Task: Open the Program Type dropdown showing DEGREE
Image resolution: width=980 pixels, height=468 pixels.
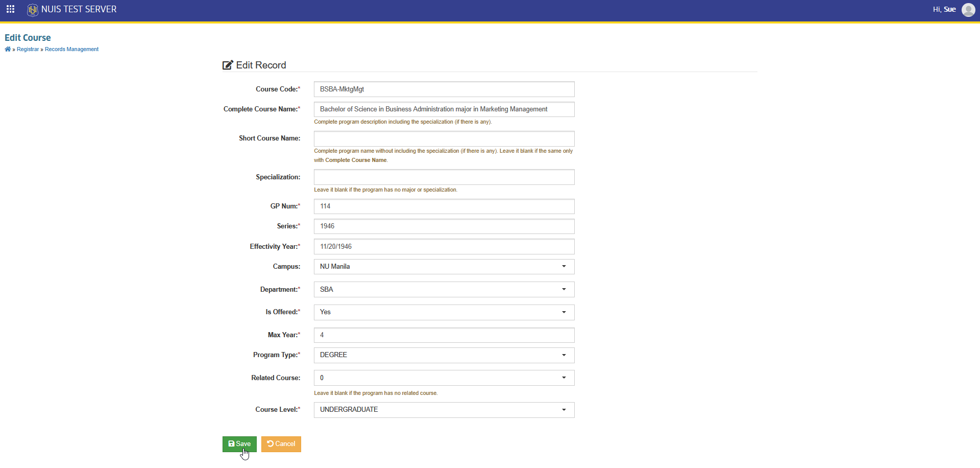Action: point(444,355)
